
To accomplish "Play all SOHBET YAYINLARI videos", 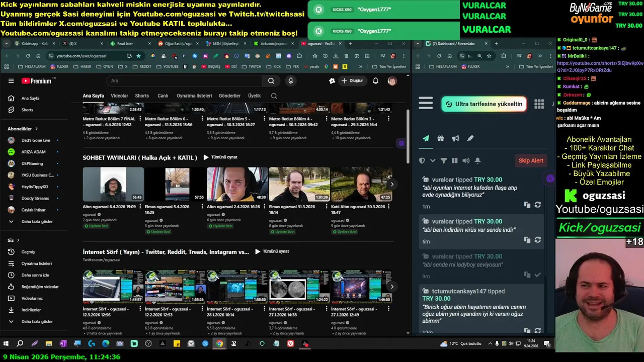I will (x=220, y=157).
